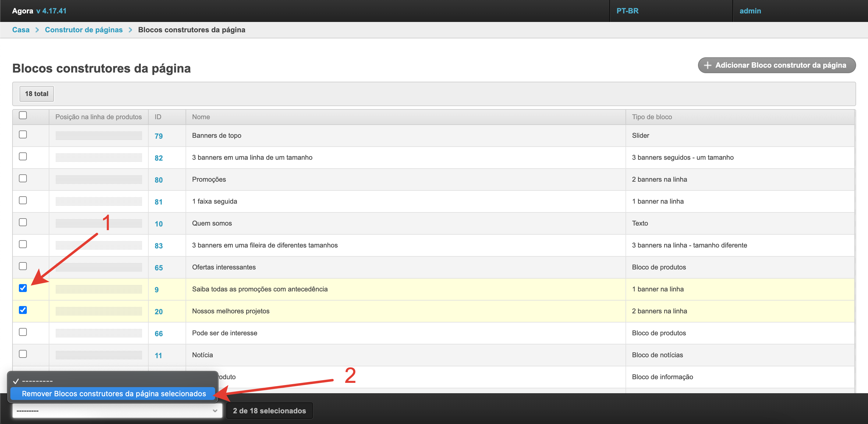Open Construtor de páginas breadcrumb link
Screen dimensions: 868x424
[x=83, y=30]
